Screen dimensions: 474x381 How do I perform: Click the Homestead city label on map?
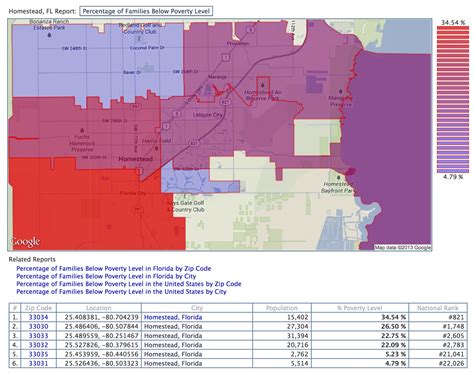136,159
